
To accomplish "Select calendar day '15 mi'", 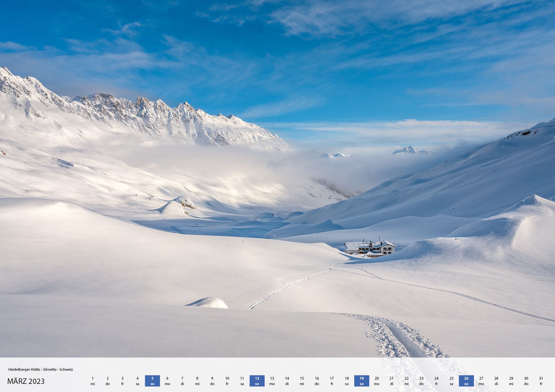I will click(x=302, y=381).
